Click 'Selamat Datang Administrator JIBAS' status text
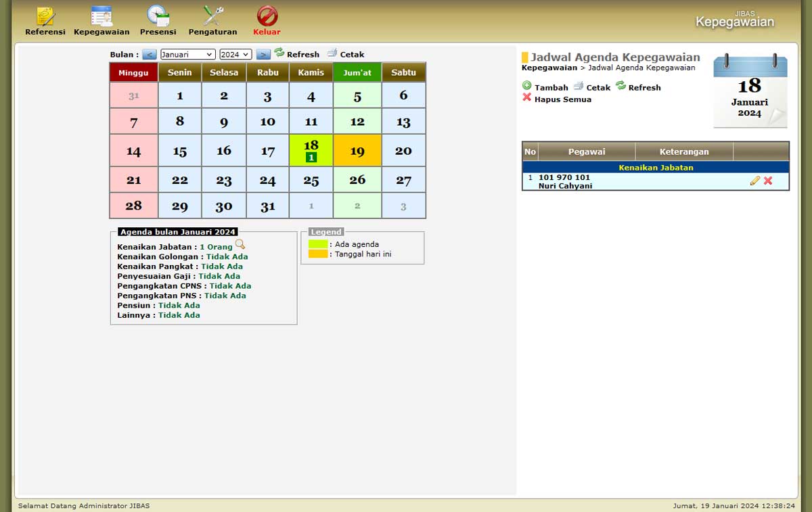The image size is (812, 512). (84, 505)
